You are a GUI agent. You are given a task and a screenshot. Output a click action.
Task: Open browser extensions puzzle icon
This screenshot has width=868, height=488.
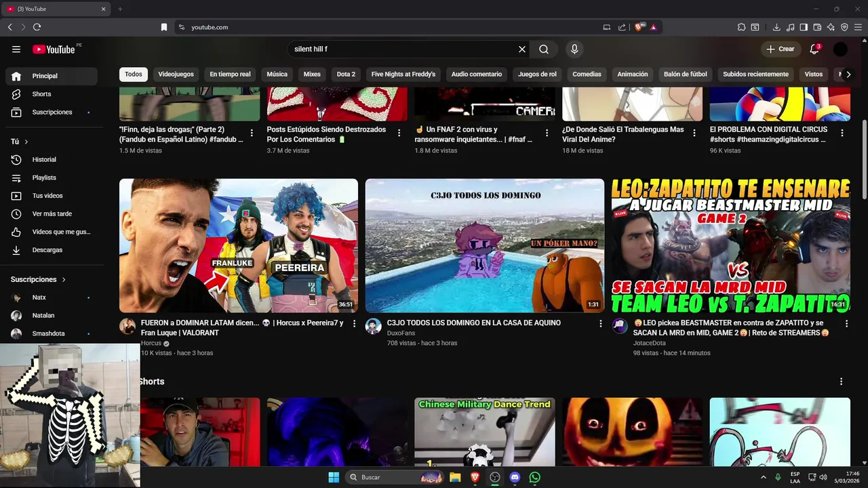coord(741,27)
